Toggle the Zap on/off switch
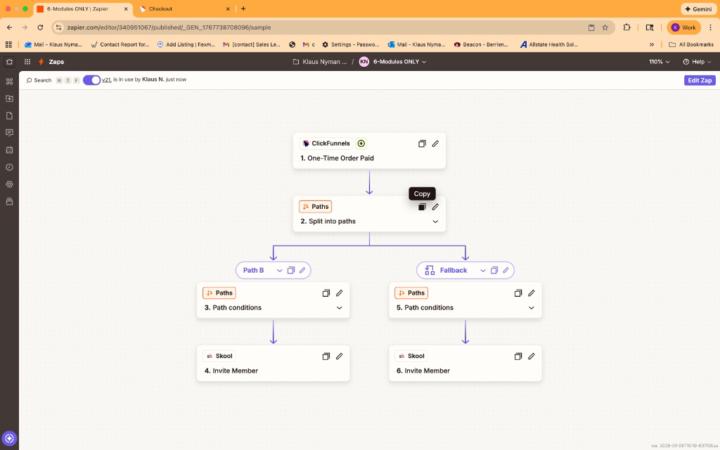 tap(91, 80)
